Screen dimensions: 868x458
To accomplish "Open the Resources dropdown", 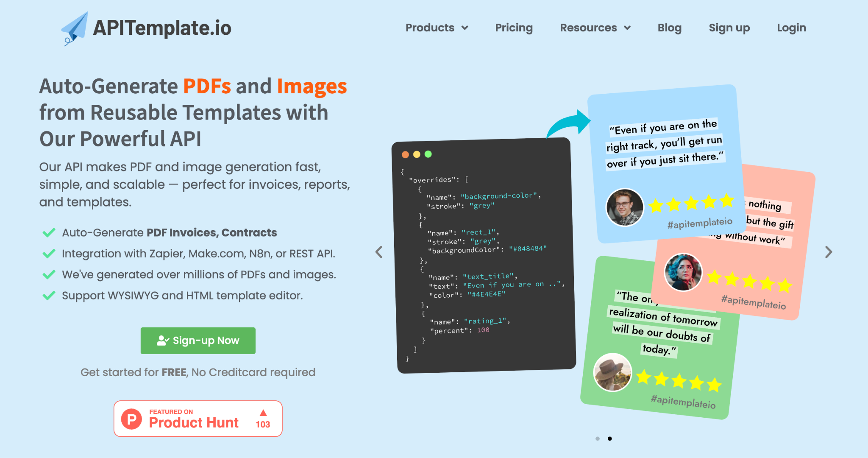I will click(589, 28).
